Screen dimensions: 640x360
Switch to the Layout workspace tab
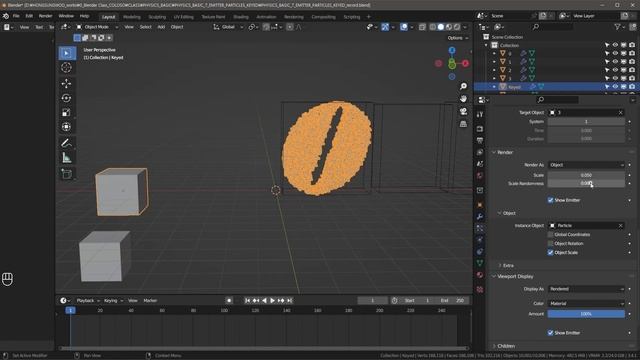click(x=108, y=17)
